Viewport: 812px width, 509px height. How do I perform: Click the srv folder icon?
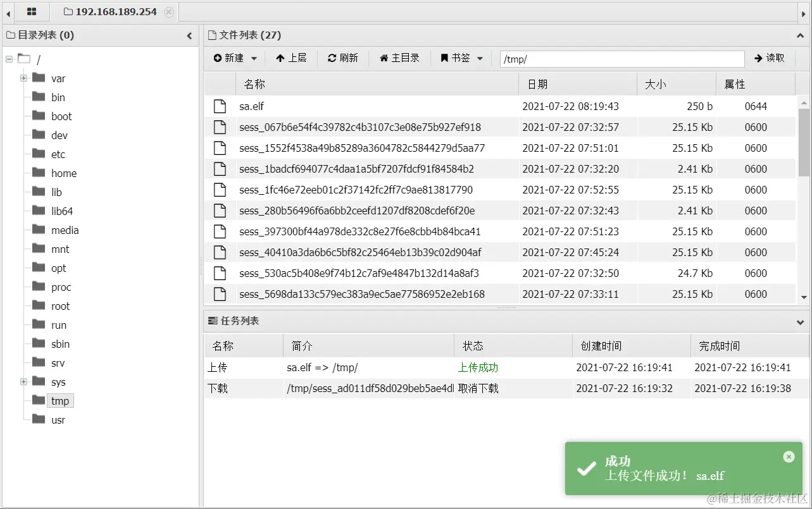point(39,362)
